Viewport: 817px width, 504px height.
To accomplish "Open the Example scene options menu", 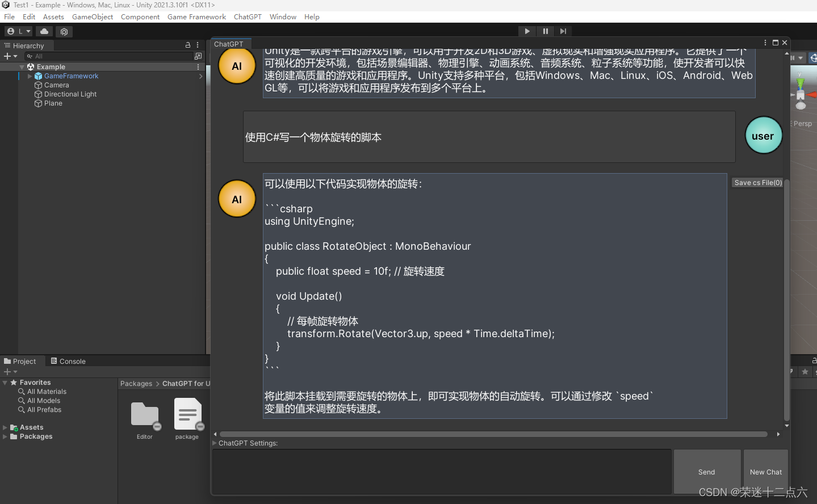I will [198, 67].
